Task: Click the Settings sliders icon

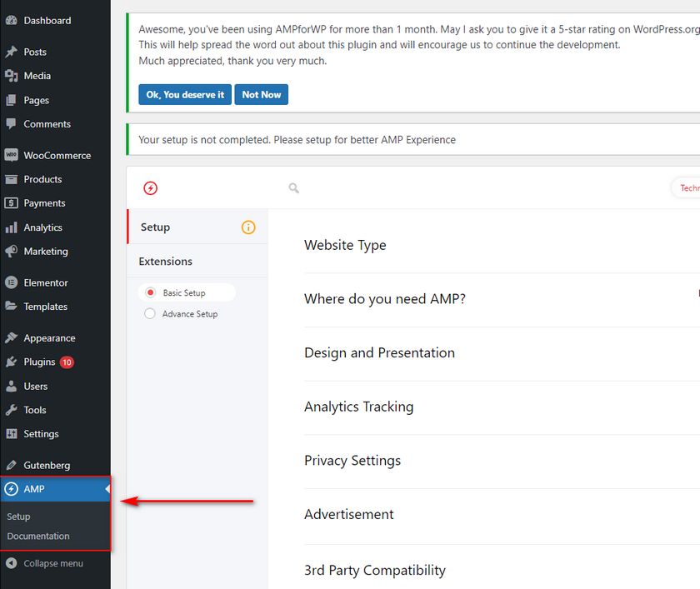Action: point(11,434)
